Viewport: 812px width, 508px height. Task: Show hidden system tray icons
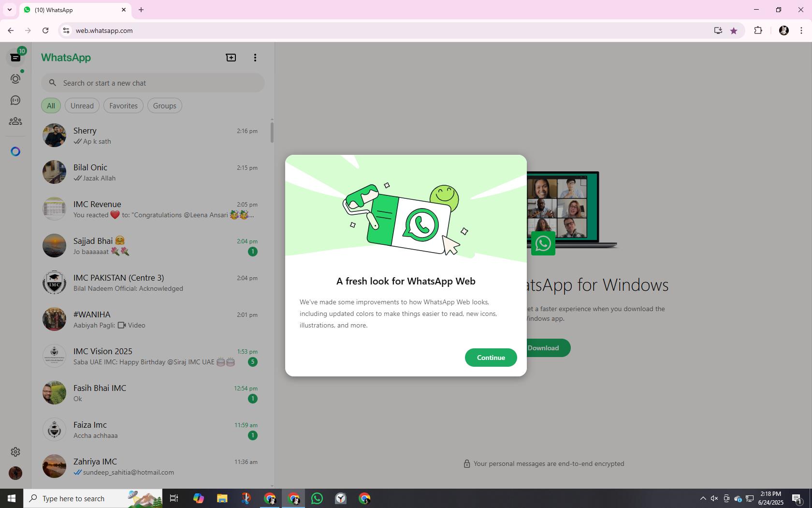click(x=703, y=498)
